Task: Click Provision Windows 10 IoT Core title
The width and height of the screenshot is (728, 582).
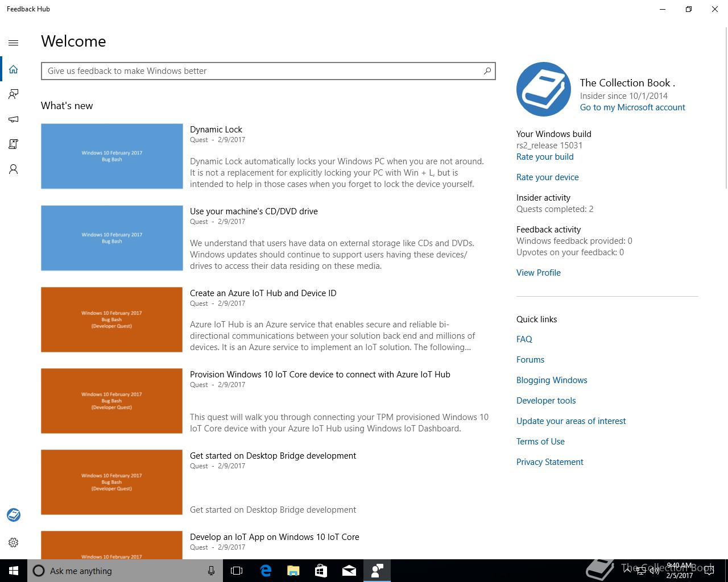Action: click(x=320, y=375)
